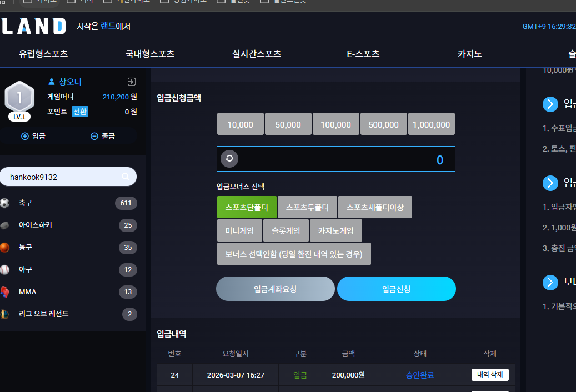Choose 보너스 선택안함 bonus option

[x=294, y=254]
